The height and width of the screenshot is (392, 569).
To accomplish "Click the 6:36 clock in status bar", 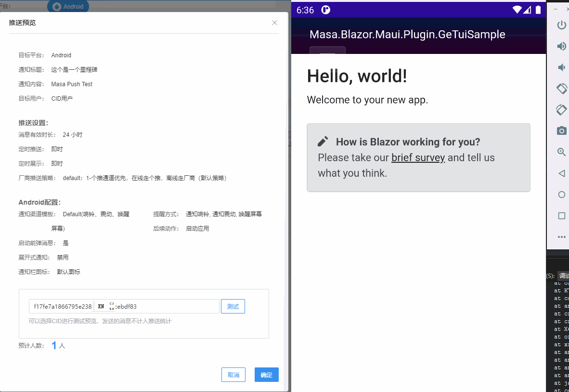I will [305, 10].
